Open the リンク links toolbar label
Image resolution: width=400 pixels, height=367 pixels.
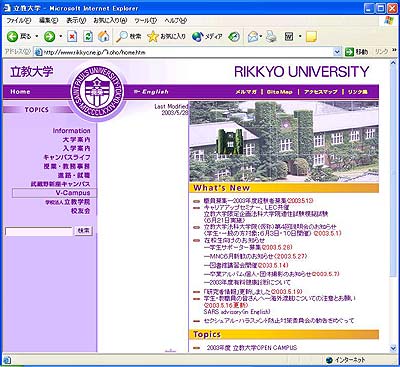pyautogui.click(x=381, y=52)
